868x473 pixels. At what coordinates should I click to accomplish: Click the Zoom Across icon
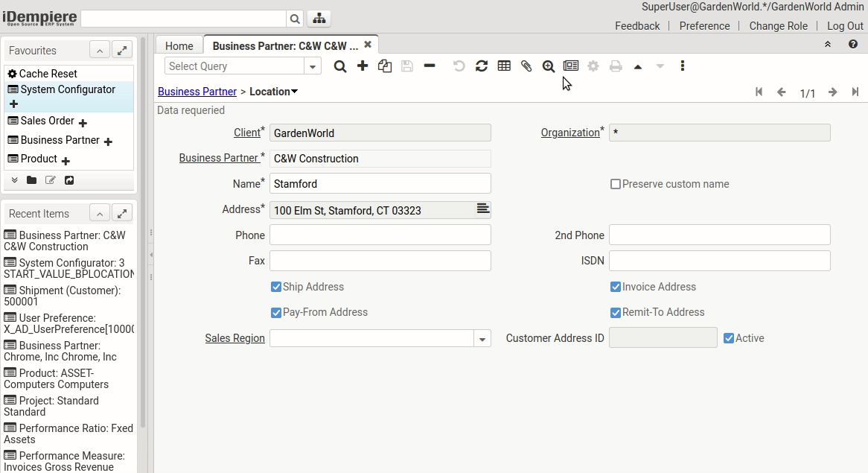pos(549,66)
